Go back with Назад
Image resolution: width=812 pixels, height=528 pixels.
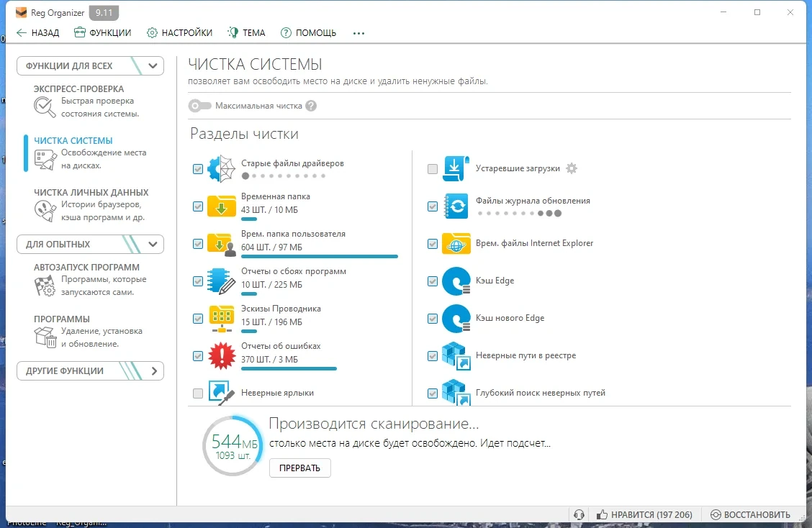[38, 33]
